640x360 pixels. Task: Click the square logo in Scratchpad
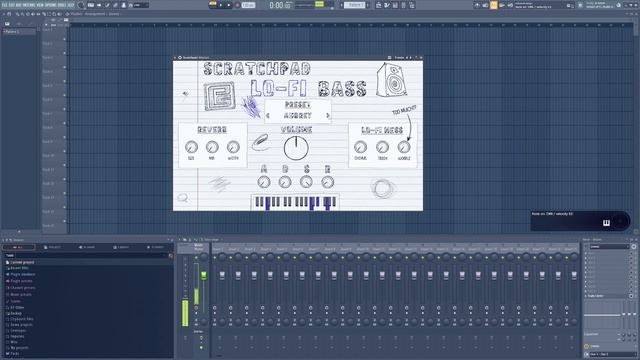(220, 96)
